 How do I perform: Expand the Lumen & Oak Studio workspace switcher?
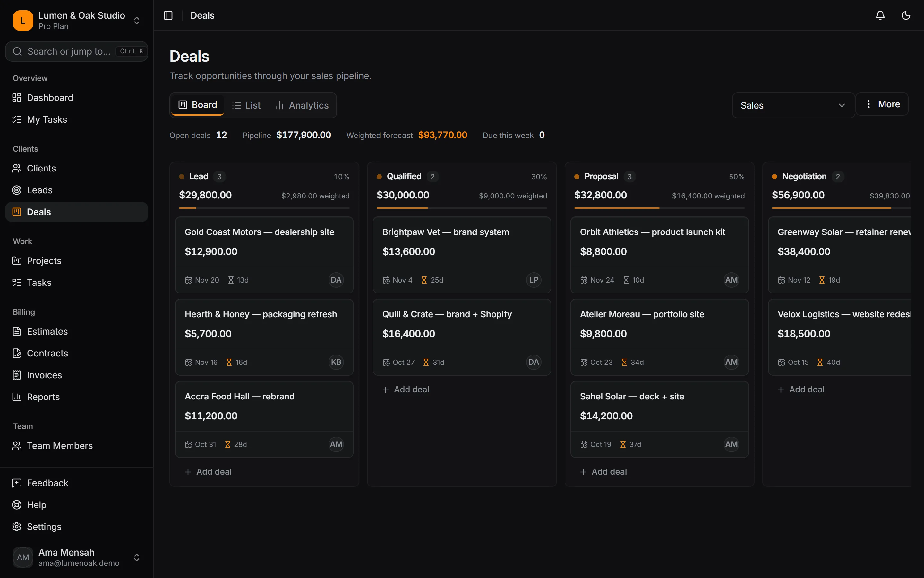click(76, 20)
